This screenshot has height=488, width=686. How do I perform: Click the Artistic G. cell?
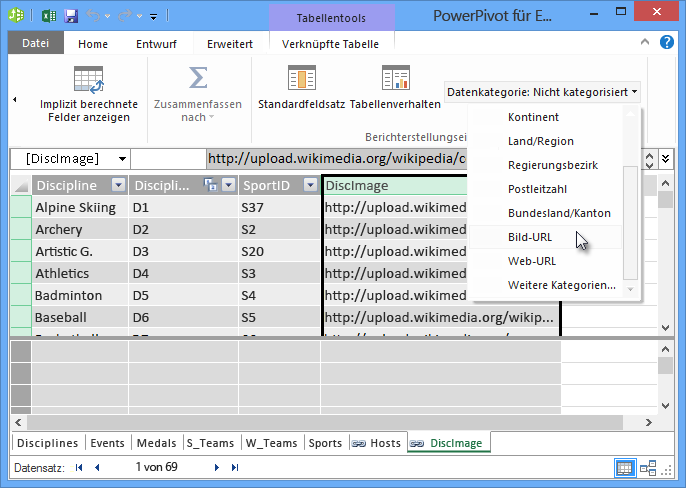80,251
